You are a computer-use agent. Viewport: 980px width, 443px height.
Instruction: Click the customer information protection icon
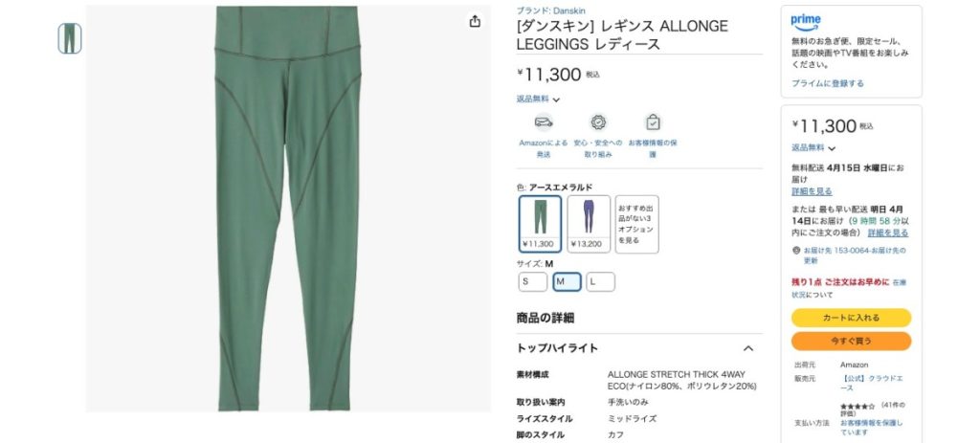[x=653, y=122]
